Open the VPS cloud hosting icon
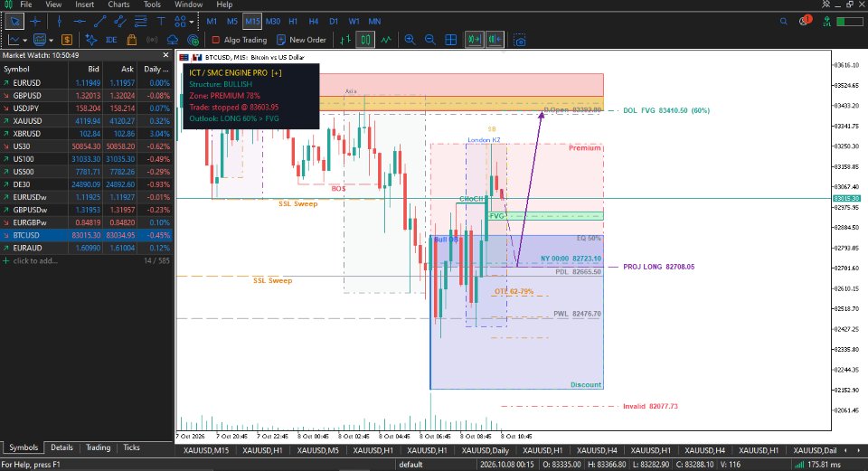This screenshot has height=471, width=868. coord(172,40)
